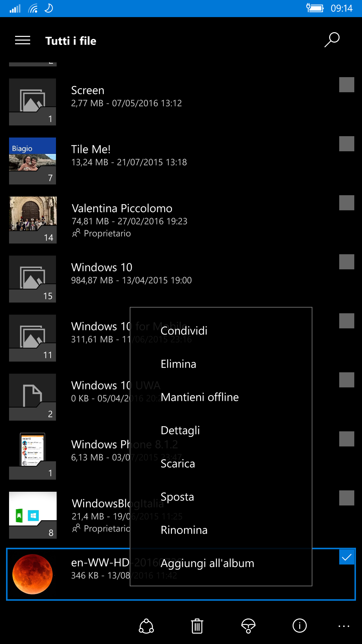Tap the cellular signal icon

(15, 8)
